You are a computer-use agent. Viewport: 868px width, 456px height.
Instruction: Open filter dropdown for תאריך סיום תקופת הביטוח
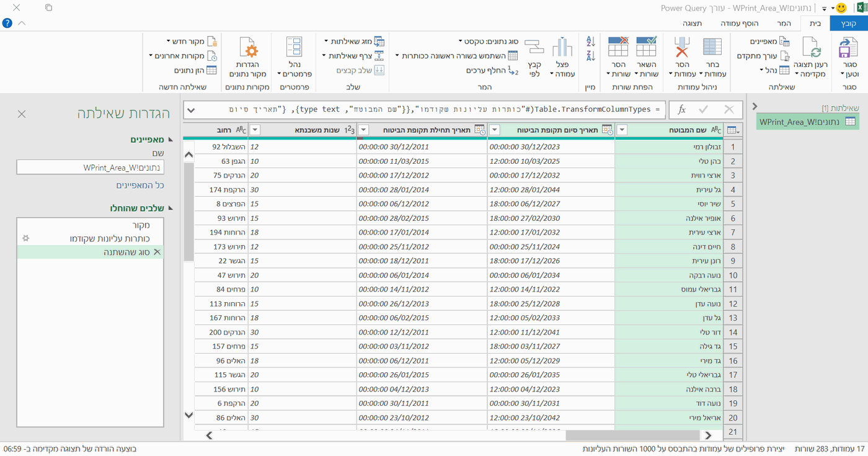tap(495, 130)
